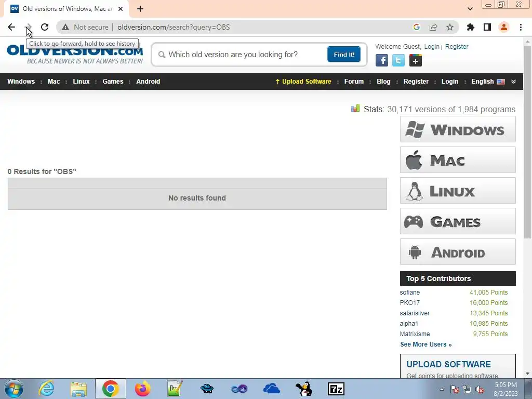Click Login link beside Welcome Guest
The height and width of the screenshot is (399, 532).
click(432, 46)
